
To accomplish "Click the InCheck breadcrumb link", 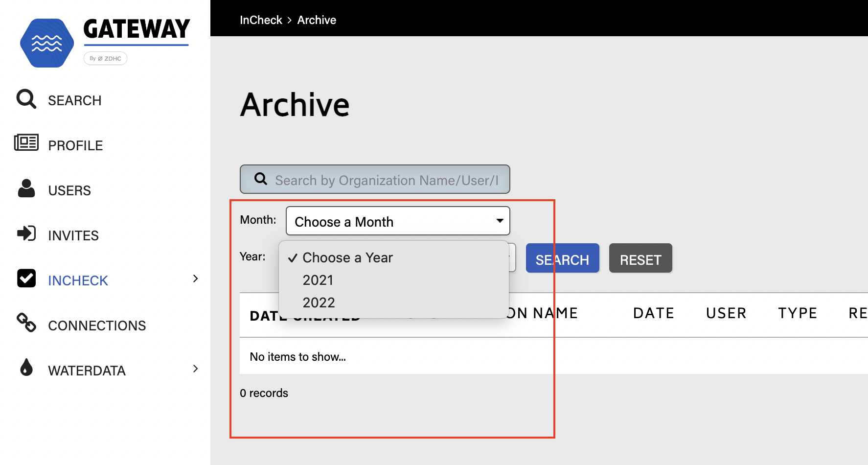I will click(261, 20).
